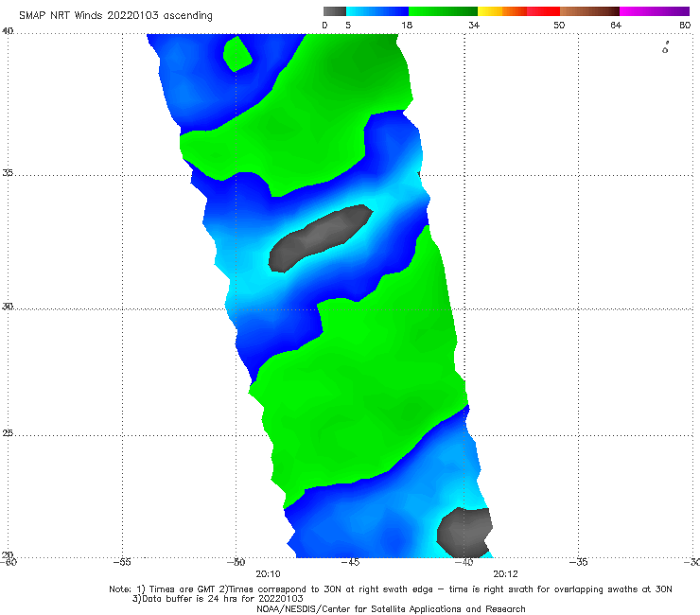Click the yellow-to-red 34-50 knot color bar segment
Image resolution: width=700 pixels, height=615 pixels.
pos(518,11)
